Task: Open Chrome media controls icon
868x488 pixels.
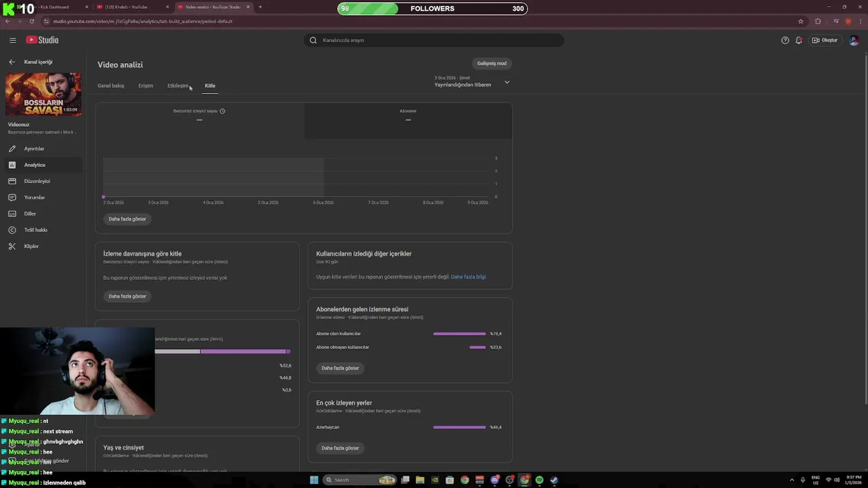Action: pos(837,21)
